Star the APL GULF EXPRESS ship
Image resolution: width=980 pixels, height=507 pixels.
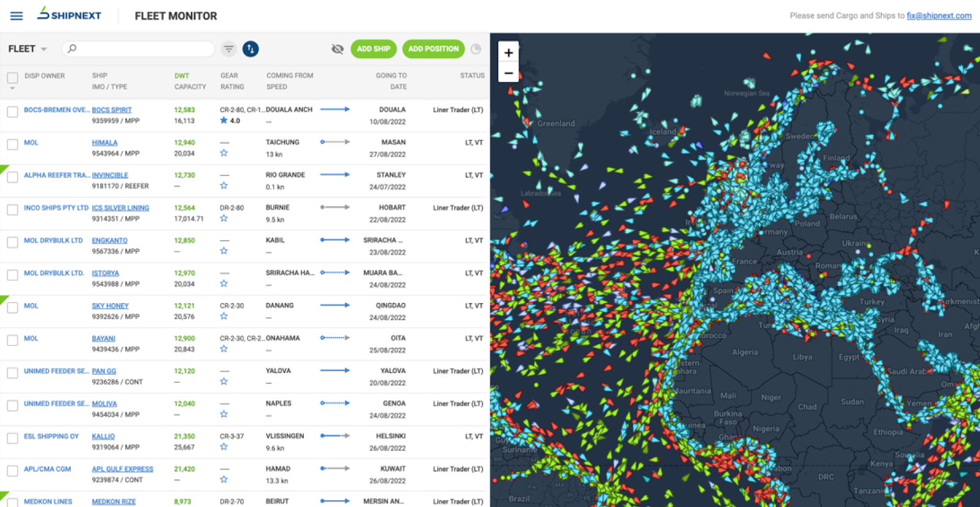224,479
